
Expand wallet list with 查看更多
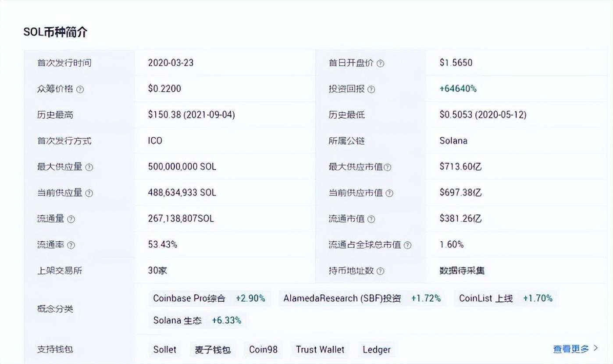575,349
